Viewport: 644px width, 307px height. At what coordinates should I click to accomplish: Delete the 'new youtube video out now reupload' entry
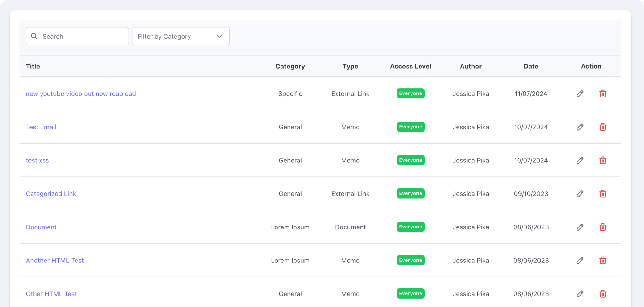tap(603, 94)
